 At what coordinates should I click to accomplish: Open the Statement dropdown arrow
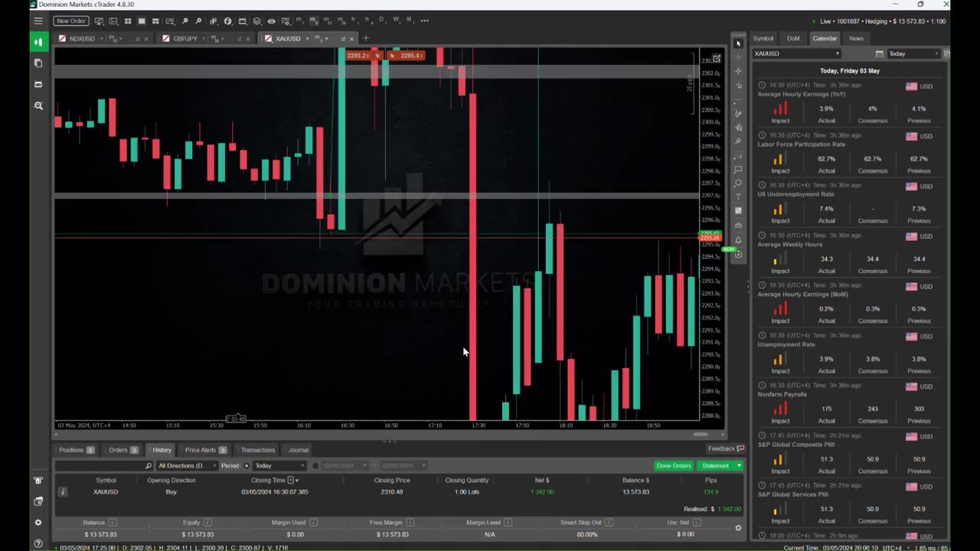739,465
